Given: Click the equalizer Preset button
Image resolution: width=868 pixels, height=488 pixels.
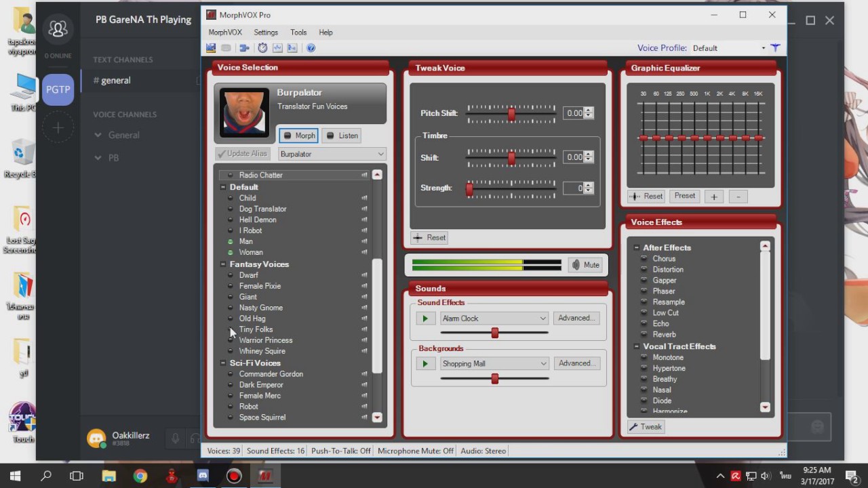Looking at the screenshot, I should click(x=684, y=197).
